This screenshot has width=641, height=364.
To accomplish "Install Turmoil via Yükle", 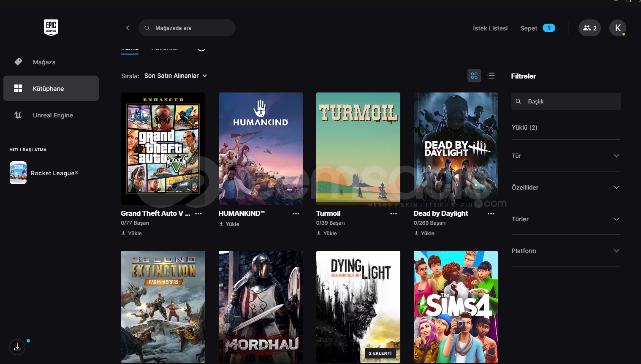I will pos(326,233).
